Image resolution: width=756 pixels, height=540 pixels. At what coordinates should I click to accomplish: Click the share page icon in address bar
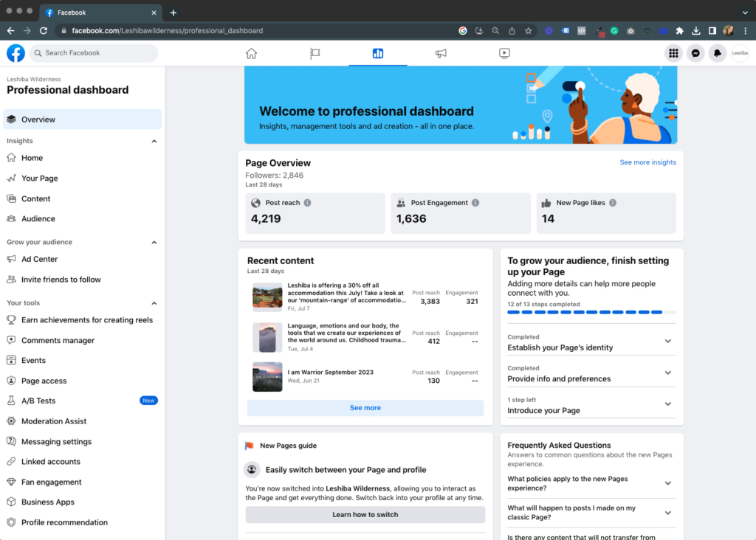[512, 31]
